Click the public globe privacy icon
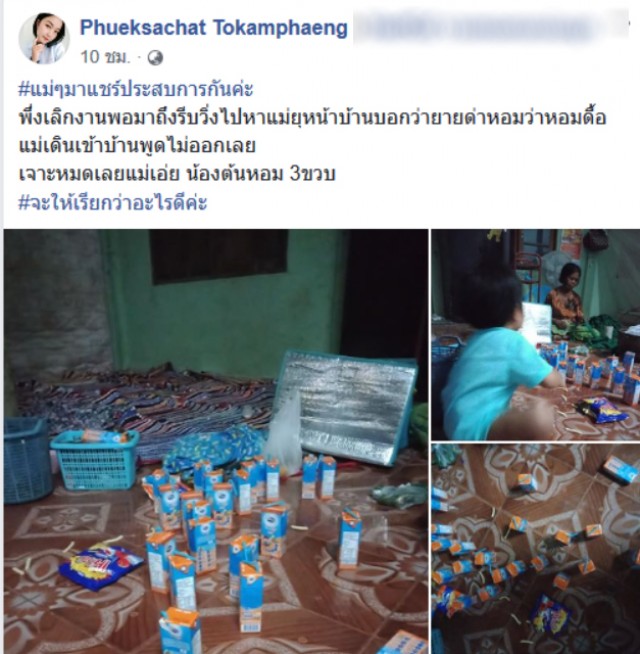Viewport: 640px width, 654px height. coord(155,58)
